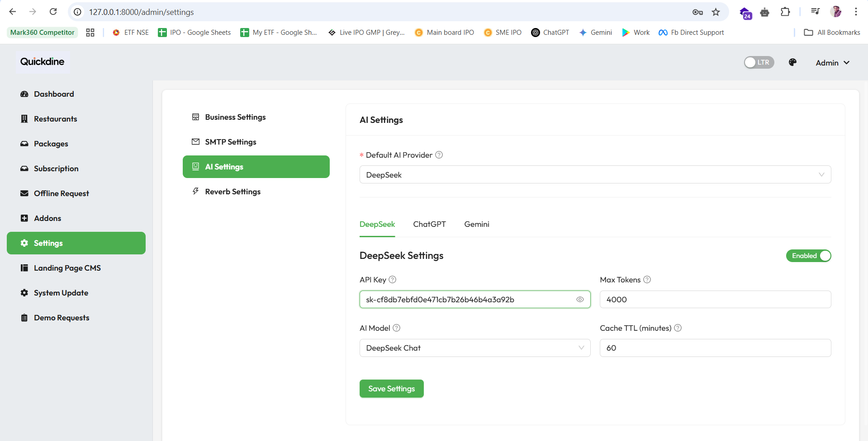868x441 pixels.
Task: Click Max Tokens help icon
Action: 647,280
